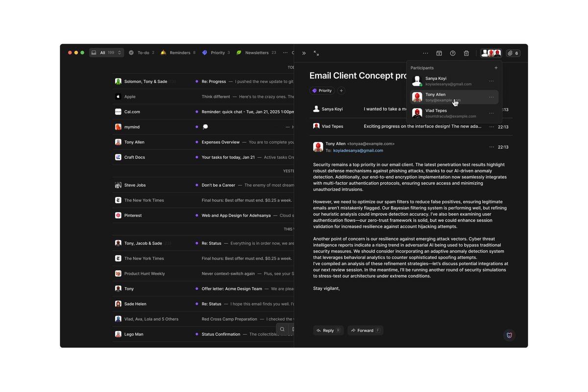Collapse the email pane with double chevron
Viewport: 588px width, 392px height.
click(304, 53)
